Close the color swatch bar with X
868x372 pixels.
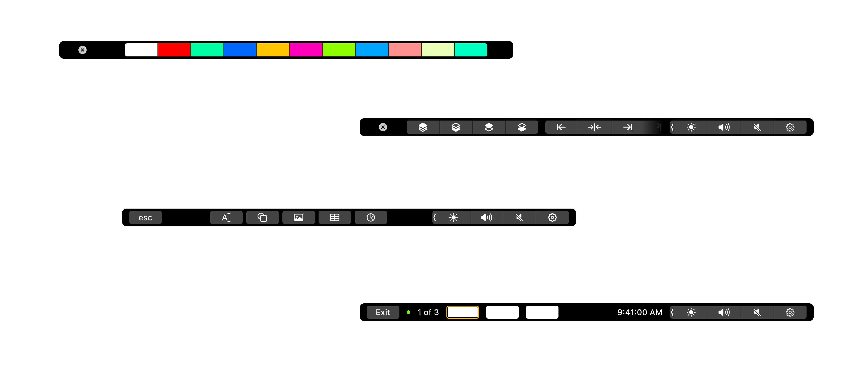pyautogui.click(x=82, y=50)
